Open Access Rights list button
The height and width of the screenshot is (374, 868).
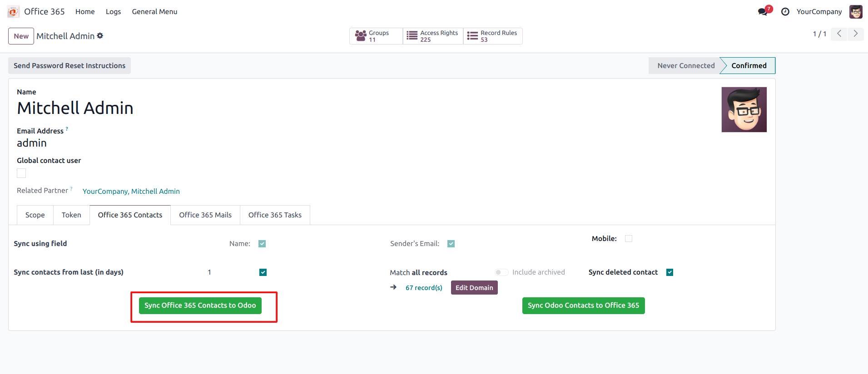pos(433,36)
